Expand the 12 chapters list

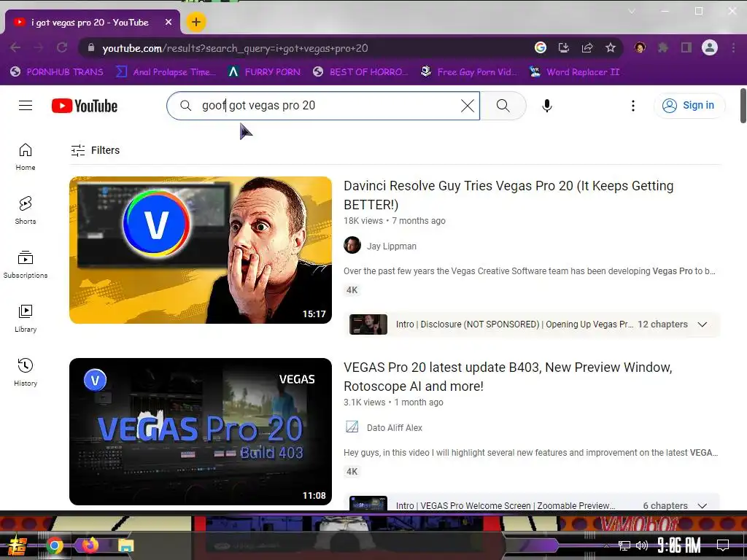(x=703, y=324)
